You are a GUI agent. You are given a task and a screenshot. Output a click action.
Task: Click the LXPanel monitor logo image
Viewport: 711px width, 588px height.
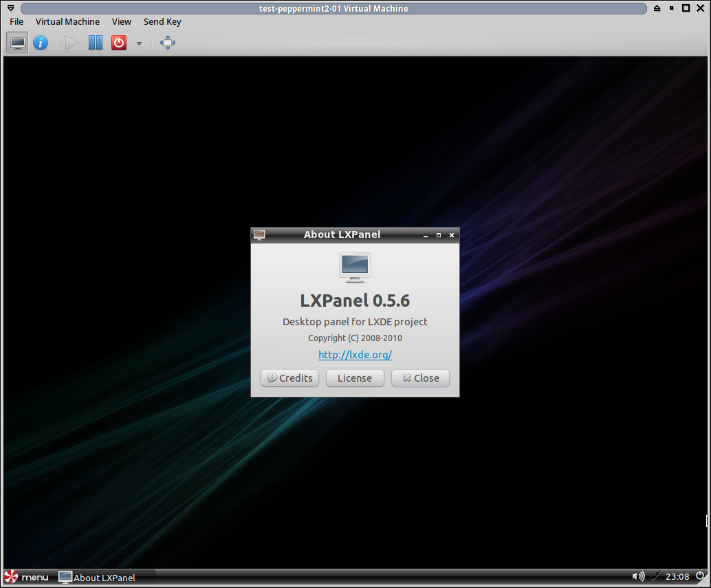[355, 268]
